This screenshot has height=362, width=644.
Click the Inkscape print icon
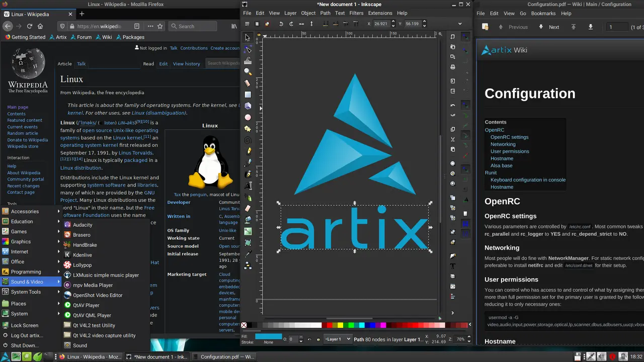(x=453, y=67)
